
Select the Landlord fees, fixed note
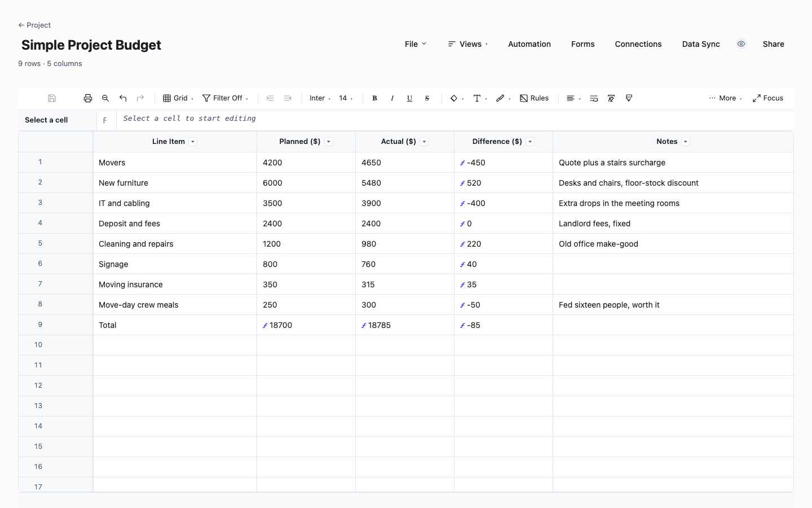coord(673,224)
